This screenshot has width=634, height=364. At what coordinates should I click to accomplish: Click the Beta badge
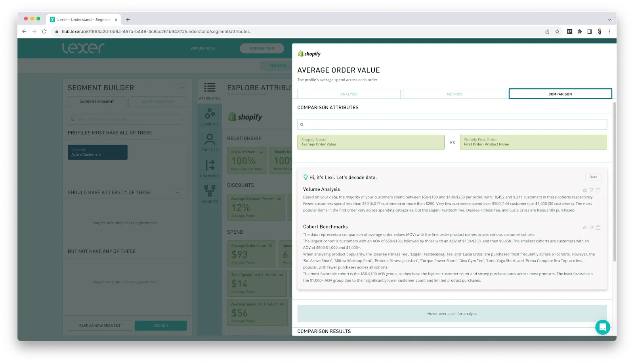[x=593, y=177]
